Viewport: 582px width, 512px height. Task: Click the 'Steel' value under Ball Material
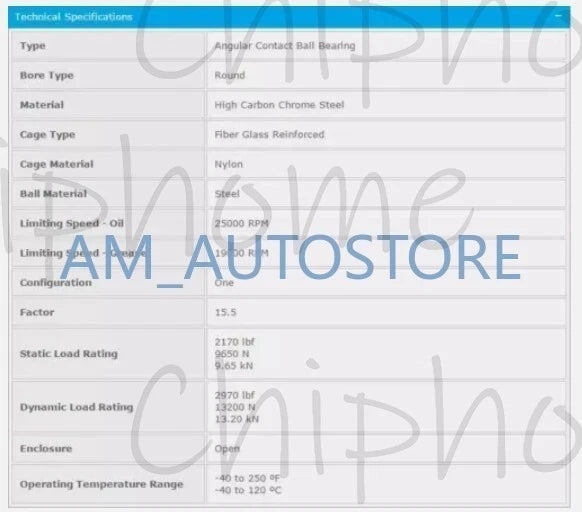227,193
